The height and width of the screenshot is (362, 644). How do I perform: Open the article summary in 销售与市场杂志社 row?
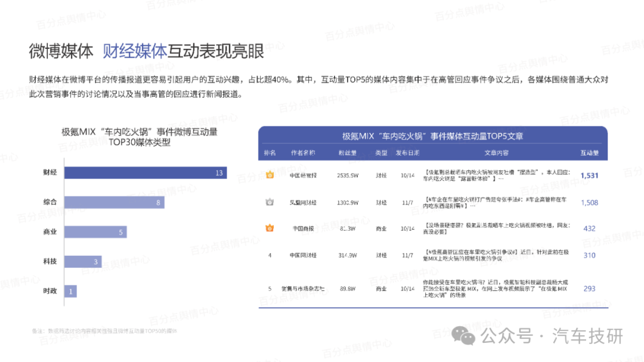[x=496, y=289]
